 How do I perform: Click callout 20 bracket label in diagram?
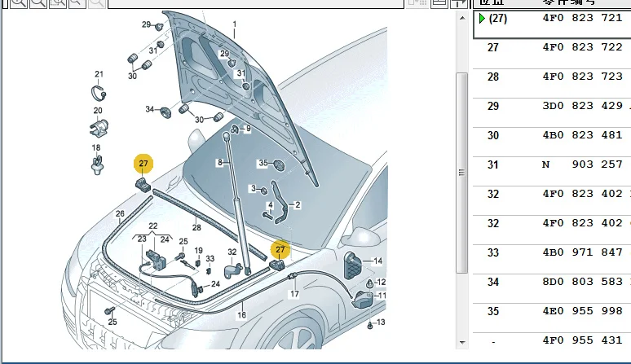click(97, 111)
